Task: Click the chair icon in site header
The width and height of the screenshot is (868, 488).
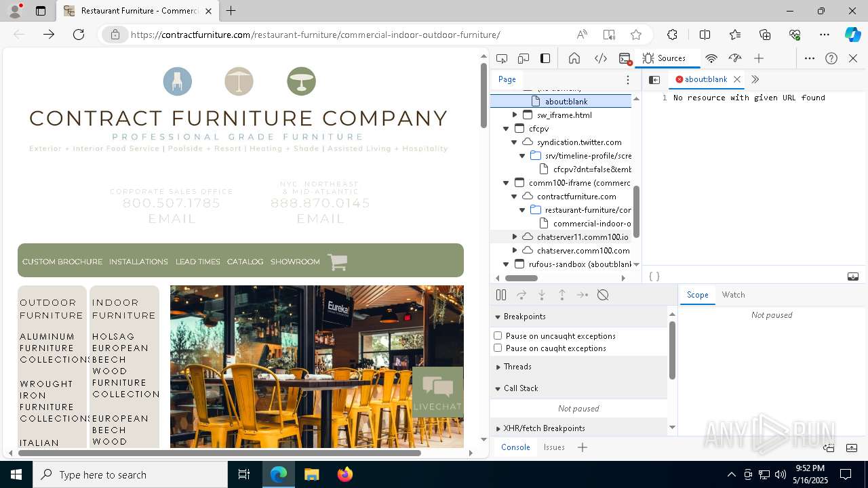Action: click(178, 81)
